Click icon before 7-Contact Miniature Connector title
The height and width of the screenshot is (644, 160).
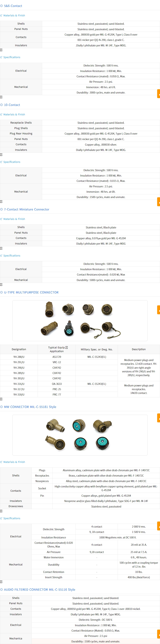pyautogui.click(x=1, y=209)
